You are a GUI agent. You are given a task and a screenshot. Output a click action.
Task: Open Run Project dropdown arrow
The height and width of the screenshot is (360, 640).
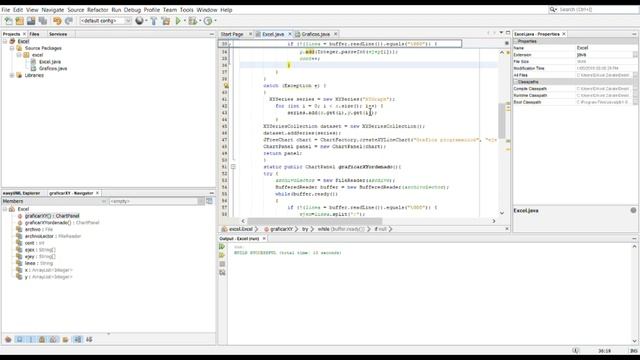coord(184,21)
